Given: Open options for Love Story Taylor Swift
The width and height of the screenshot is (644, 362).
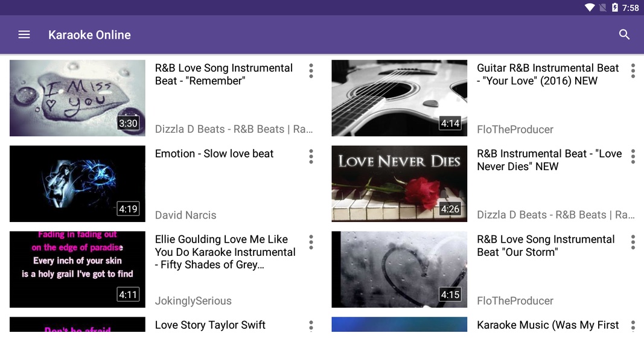Looking at the screenshot, I should [x=311, y=326].
